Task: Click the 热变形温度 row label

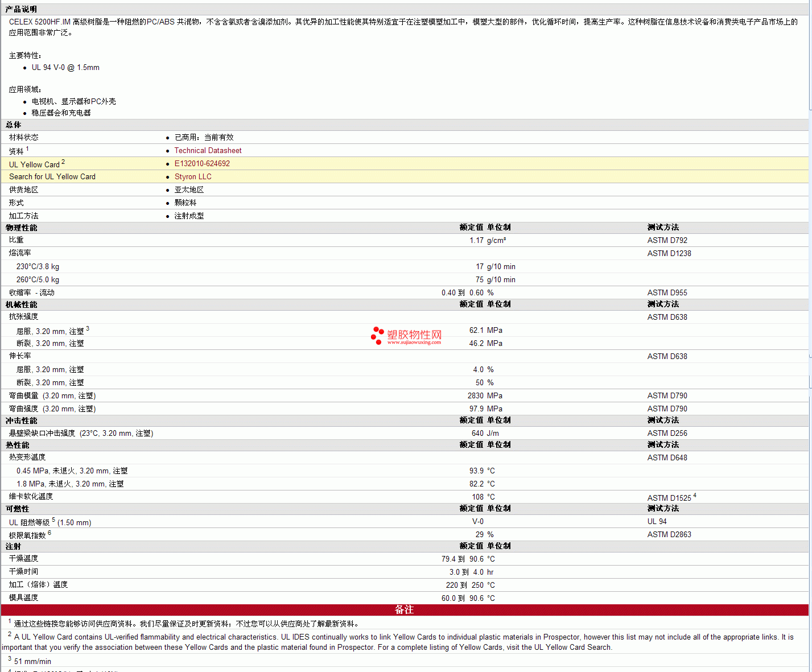Action: click(27, 457)
